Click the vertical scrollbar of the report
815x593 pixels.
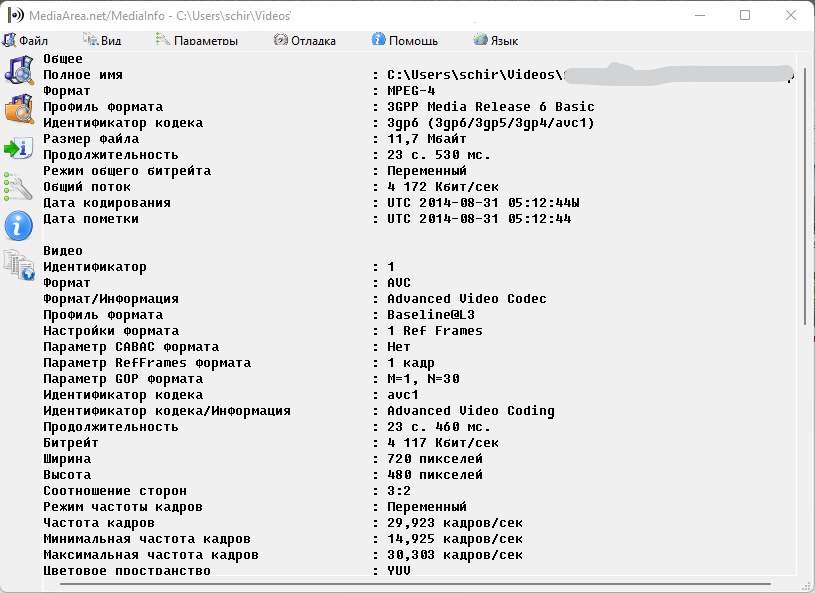(806, 300)
